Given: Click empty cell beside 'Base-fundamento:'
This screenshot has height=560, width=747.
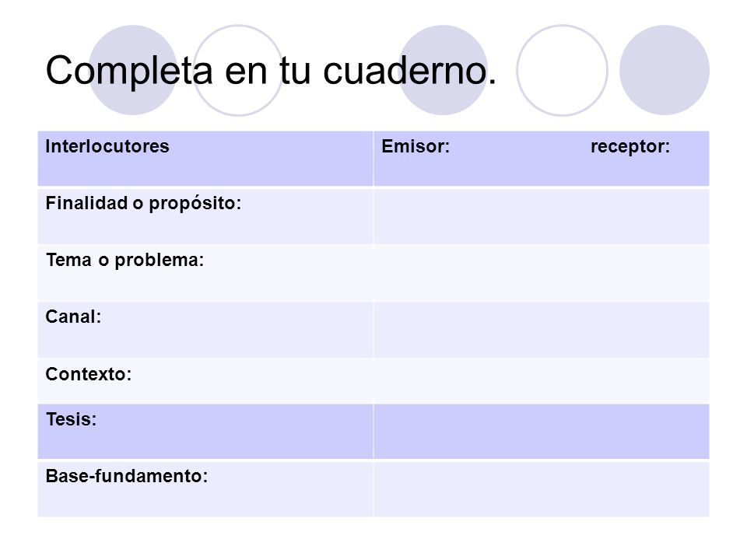Looking at the screenshot, I should point(542,489).
